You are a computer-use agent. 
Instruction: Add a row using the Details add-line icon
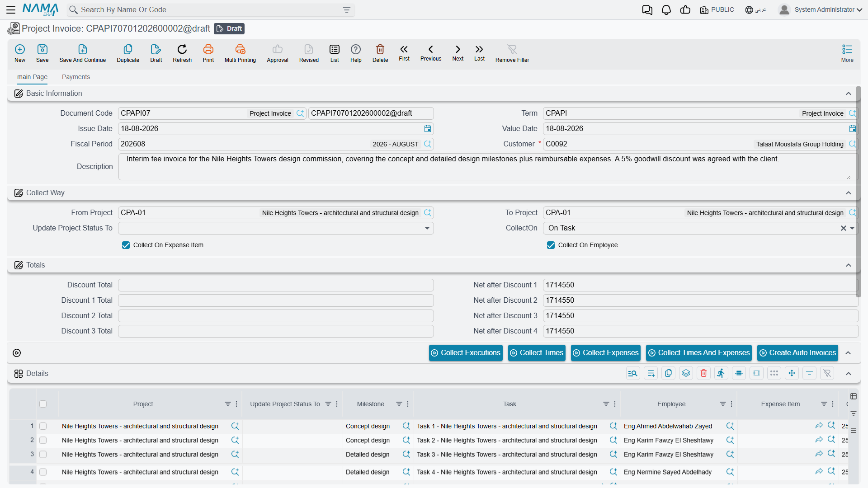coord(651,373)
